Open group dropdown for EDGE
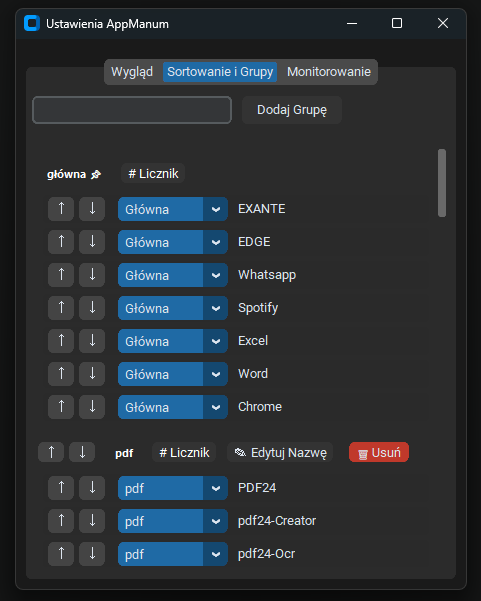The height and width of the screenshot is (601, 481). pyautogui.click(x=173, y=242)
